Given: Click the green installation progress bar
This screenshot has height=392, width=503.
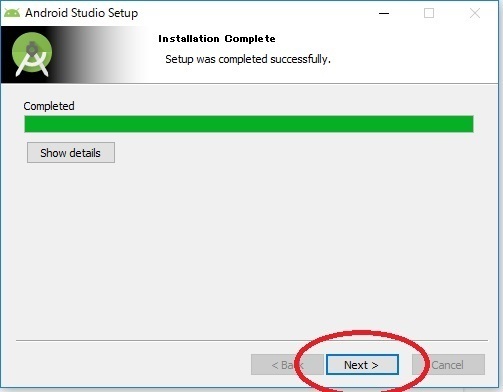Looking at the screenshot, I should pyautogui.click(x=249, y=124).
